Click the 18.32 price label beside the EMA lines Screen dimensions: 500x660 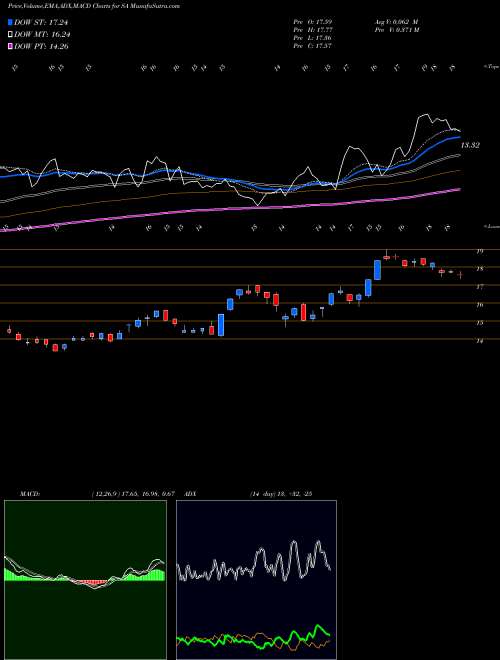point(471,145)
